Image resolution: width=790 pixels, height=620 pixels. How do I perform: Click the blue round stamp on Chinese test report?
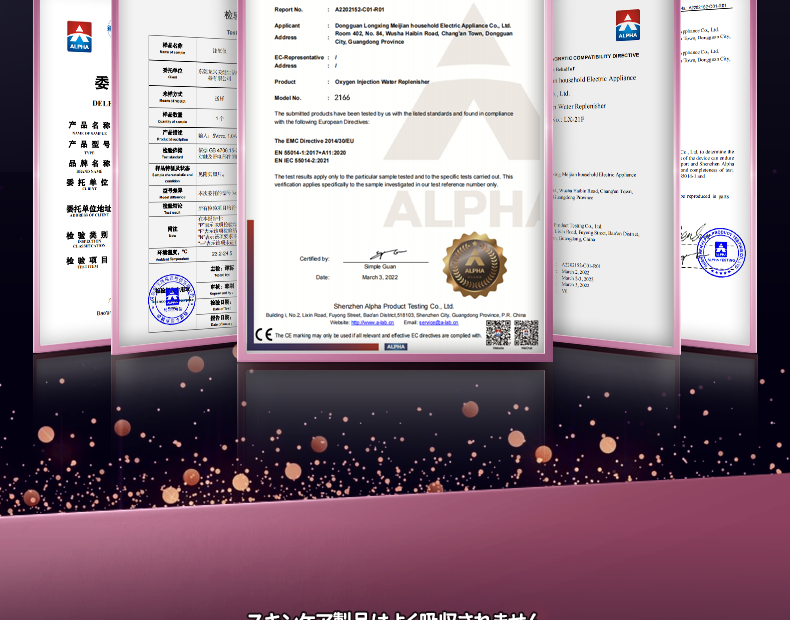click(172, 299)
